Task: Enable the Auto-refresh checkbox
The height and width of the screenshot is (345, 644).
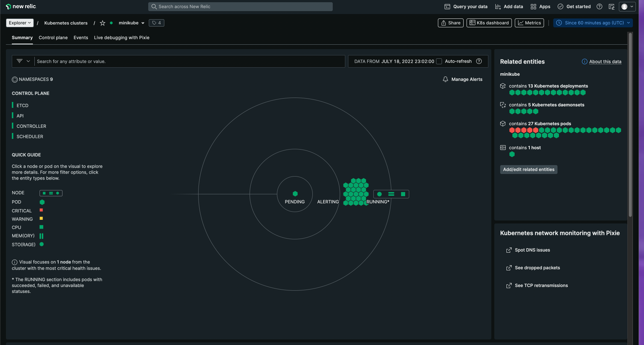Action: 439,61
